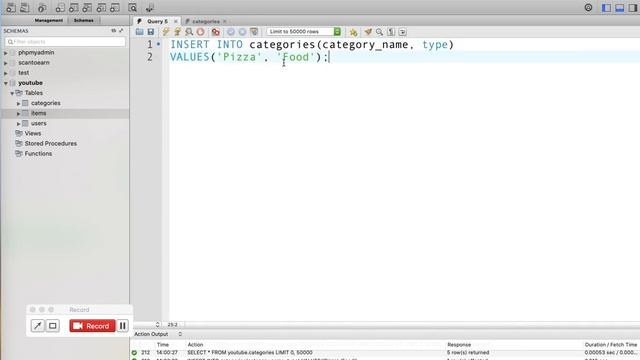Expand the categories table node

pyautogui.click(x=18, y=103)
